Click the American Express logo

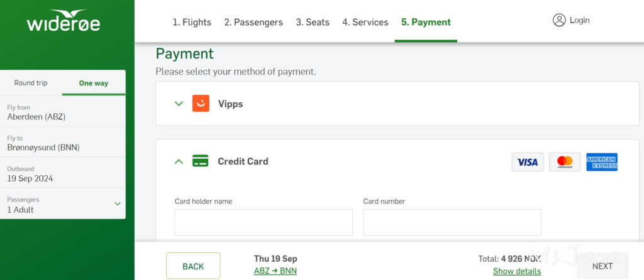601,162
